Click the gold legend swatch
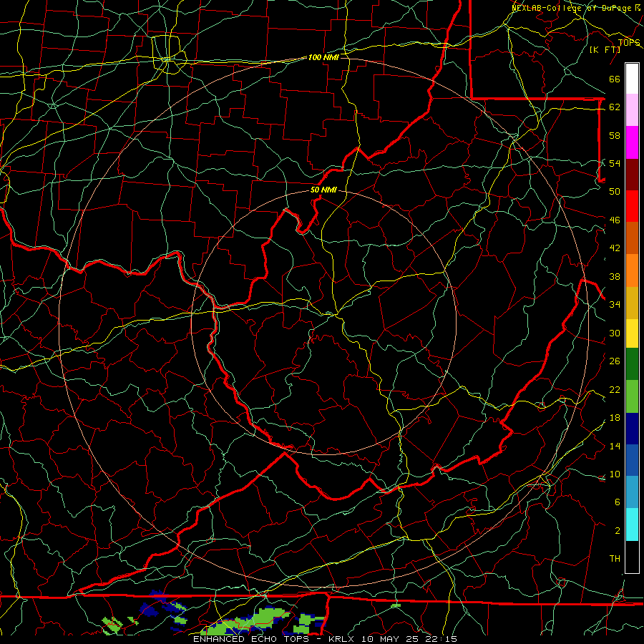 [x=632, y=303]
